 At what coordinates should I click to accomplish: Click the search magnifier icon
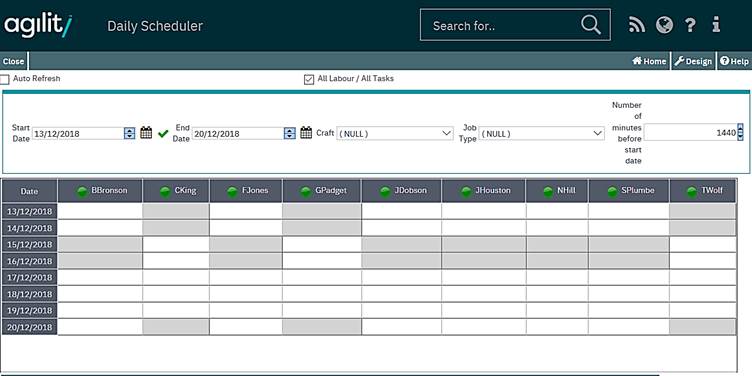coord(591,25)
